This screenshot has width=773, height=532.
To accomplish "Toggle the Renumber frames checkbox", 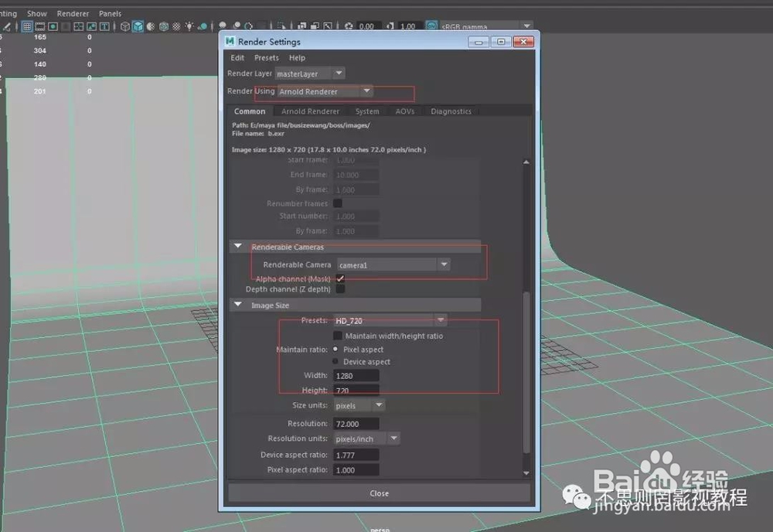I will point(338,203).
